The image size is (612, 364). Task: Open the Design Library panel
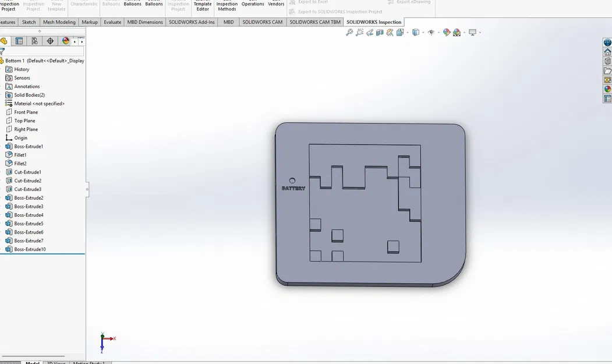607,61
